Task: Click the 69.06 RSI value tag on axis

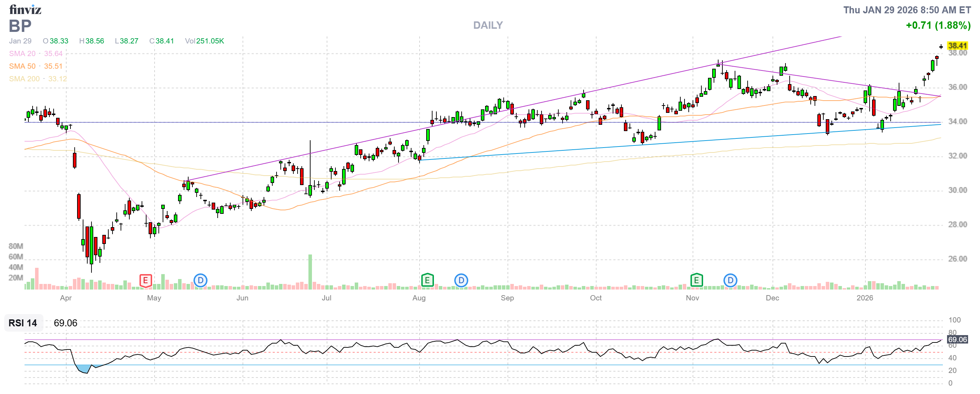Action: pos(957,339)
